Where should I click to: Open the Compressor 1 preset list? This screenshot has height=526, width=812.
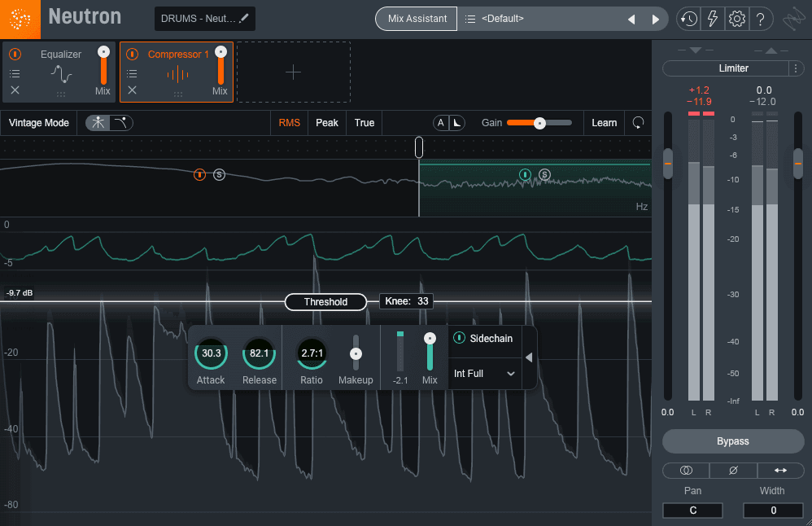pyautogui.click(x=132, y=73)
